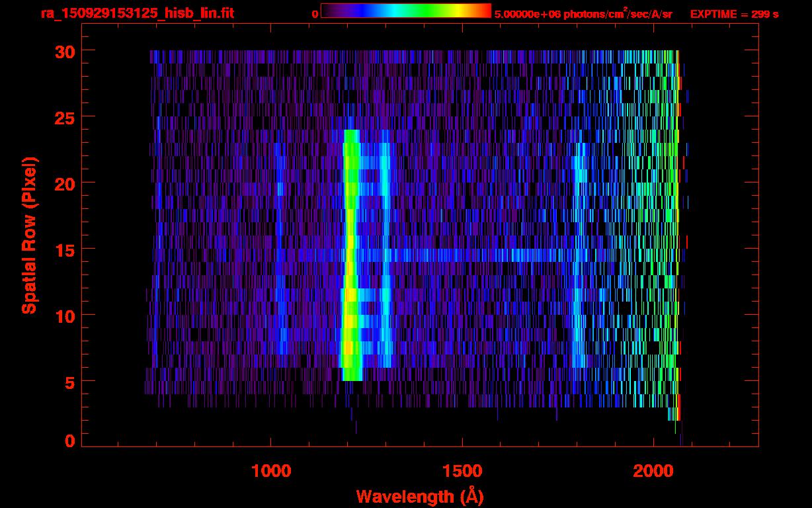The width and height of the screenshot is (812, 508).
Task: Click the file name ra_150929153125_hisb_lin.fit title
Action: [137, 14]
